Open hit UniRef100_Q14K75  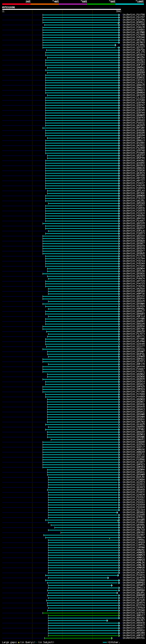tap(133, 578)
